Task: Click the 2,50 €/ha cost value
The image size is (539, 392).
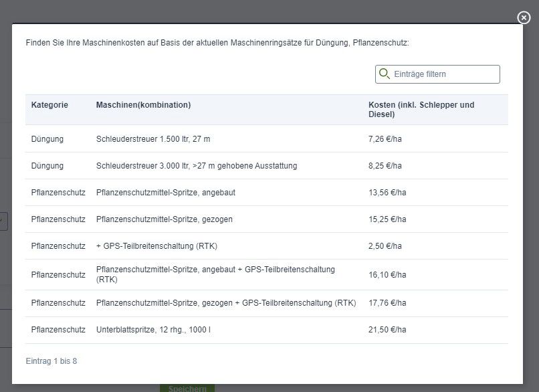Action: coord(385,246)
